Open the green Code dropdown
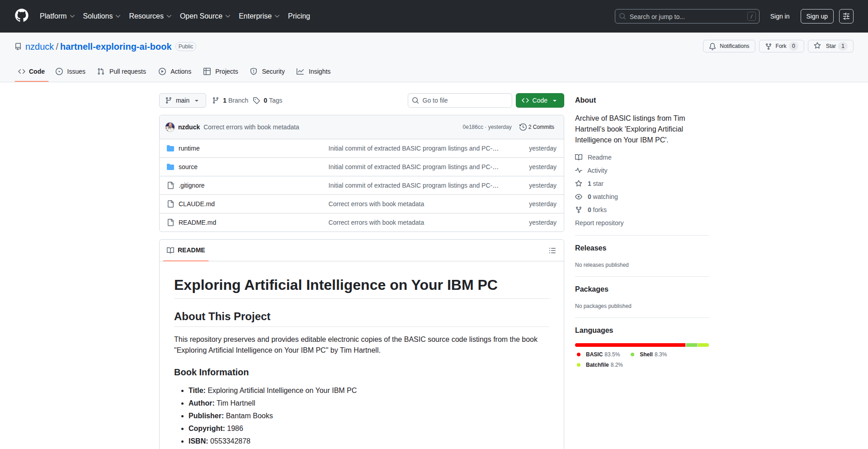The width and height of the screenshot is (868, 449). [x=539, y=100]
